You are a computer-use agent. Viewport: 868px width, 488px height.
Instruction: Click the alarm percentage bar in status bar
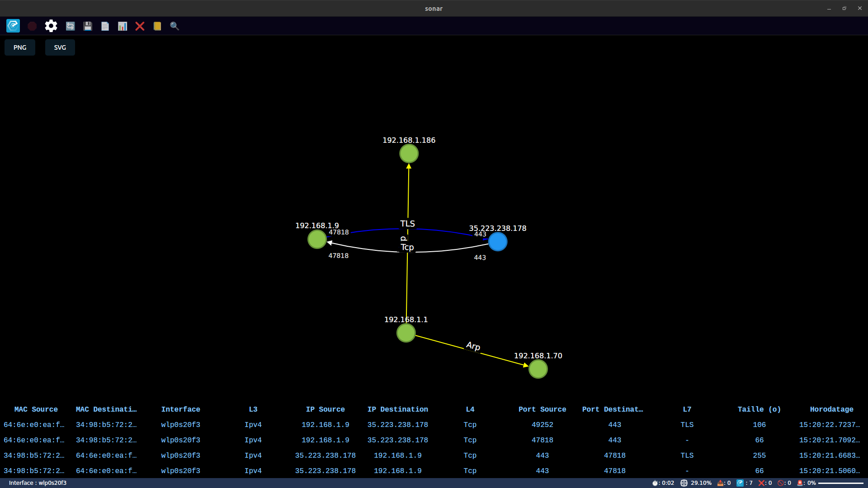coord(840,483)
